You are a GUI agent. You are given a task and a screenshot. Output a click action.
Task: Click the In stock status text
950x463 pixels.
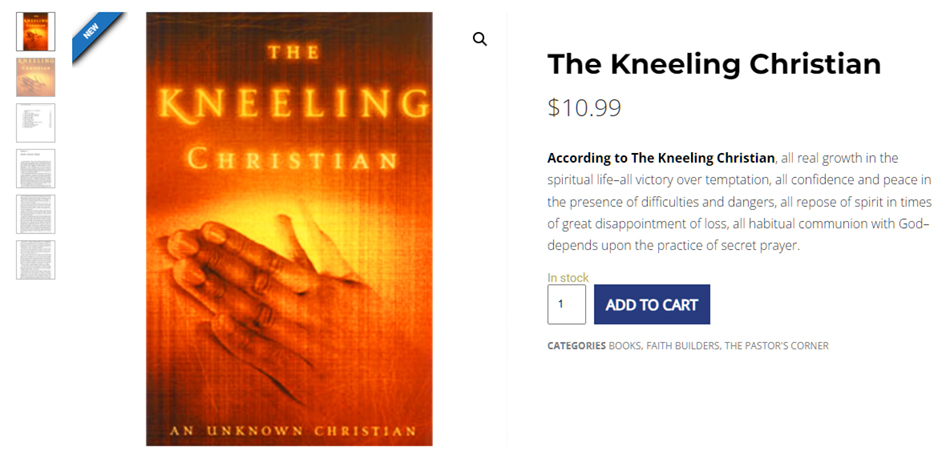(x=568, y=278)
